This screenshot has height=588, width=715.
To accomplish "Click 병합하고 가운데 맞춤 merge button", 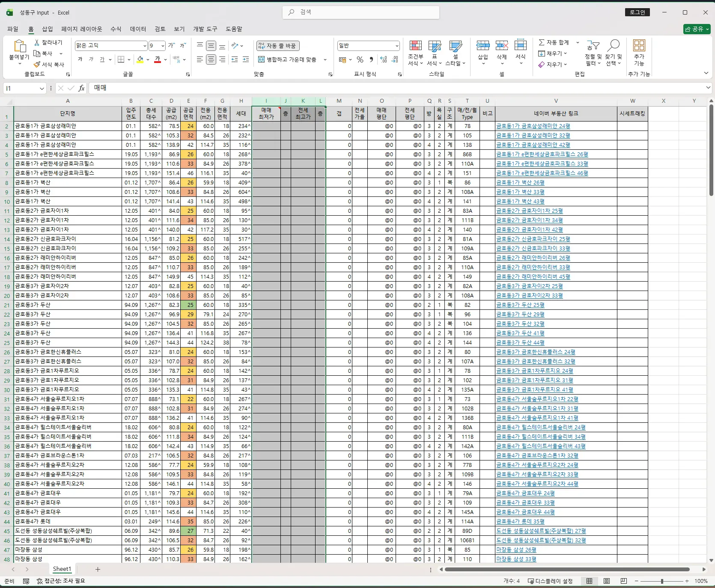I will pos(287,59).
